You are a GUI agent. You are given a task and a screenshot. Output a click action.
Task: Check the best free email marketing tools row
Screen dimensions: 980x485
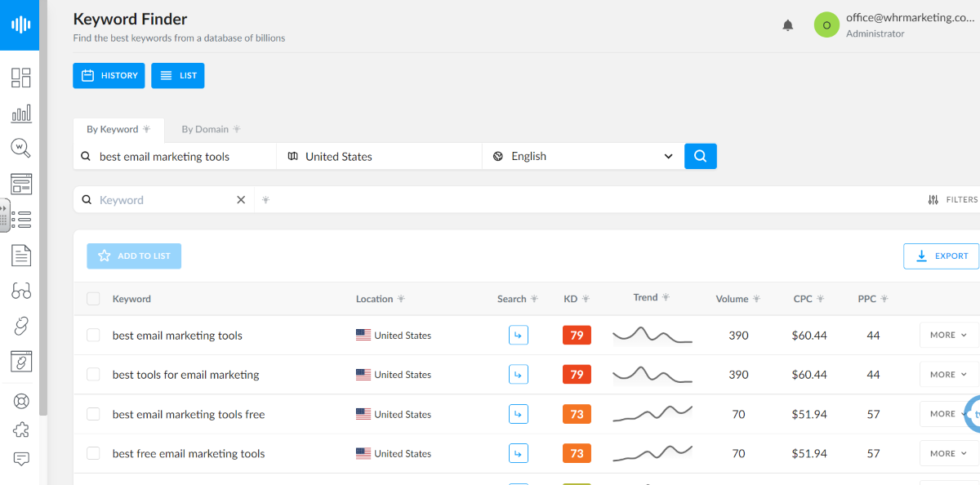coord(93,453)
